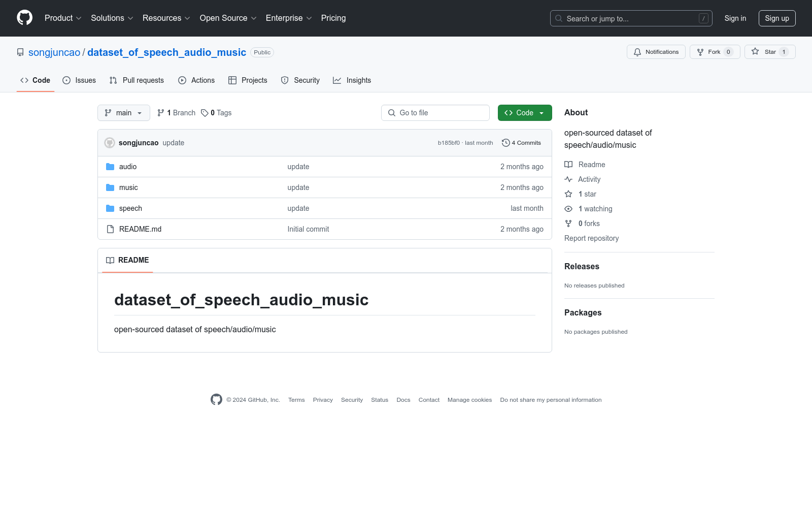Image resolution: width=812 pixels, height=508 pixels.
Task: Click the commits history clock icon
Action: pyautogui.click(x=505, y=143)
